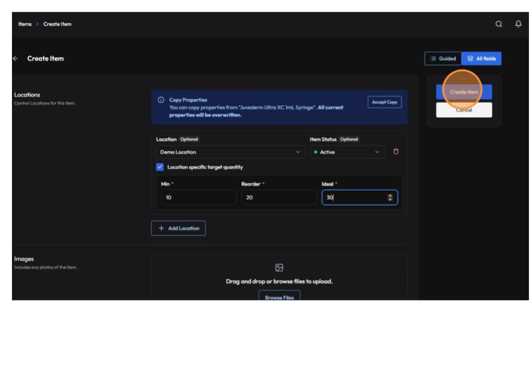Click the Items breadcrumb link

click(x=25, y=24)
